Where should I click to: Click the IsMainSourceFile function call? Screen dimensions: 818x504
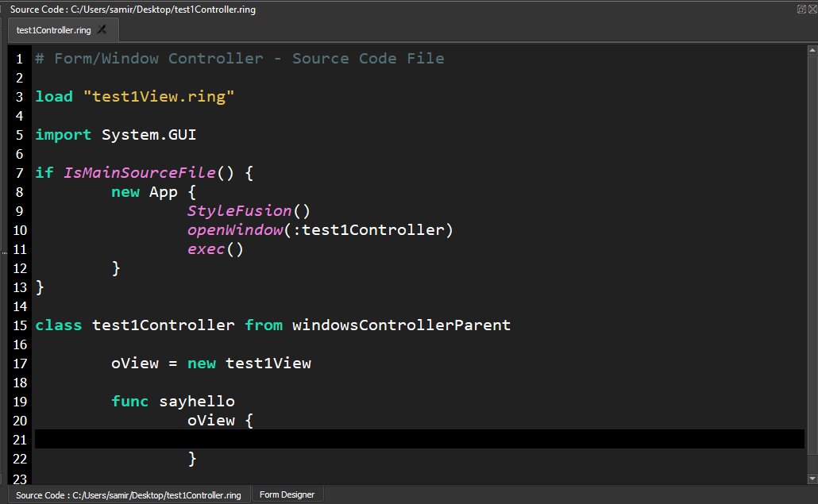(139, 173)
